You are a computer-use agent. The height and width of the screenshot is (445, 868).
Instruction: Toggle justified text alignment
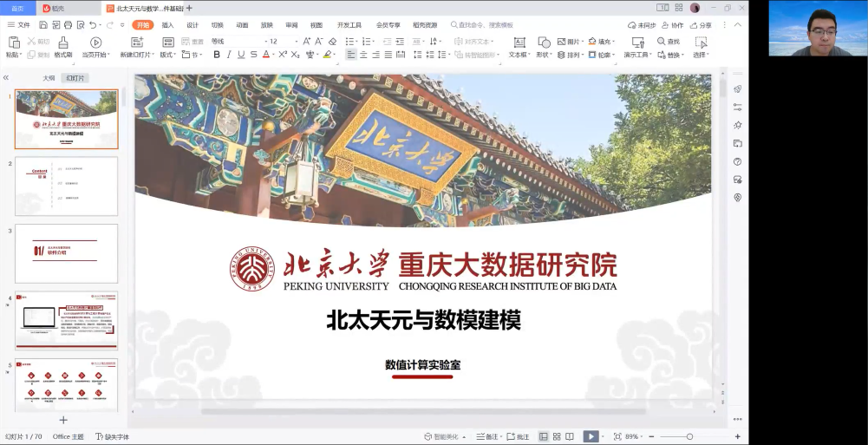click(388, 55)
